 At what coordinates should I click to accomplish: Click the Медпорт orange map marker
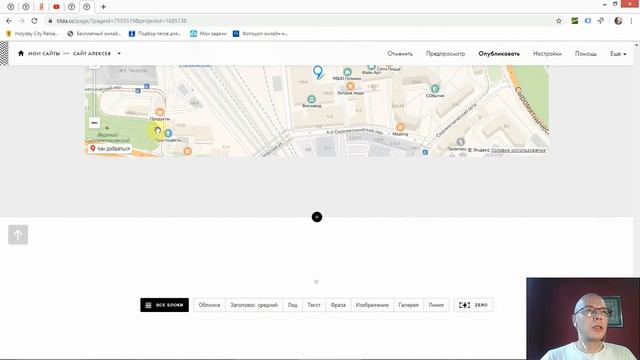[400, 127]
